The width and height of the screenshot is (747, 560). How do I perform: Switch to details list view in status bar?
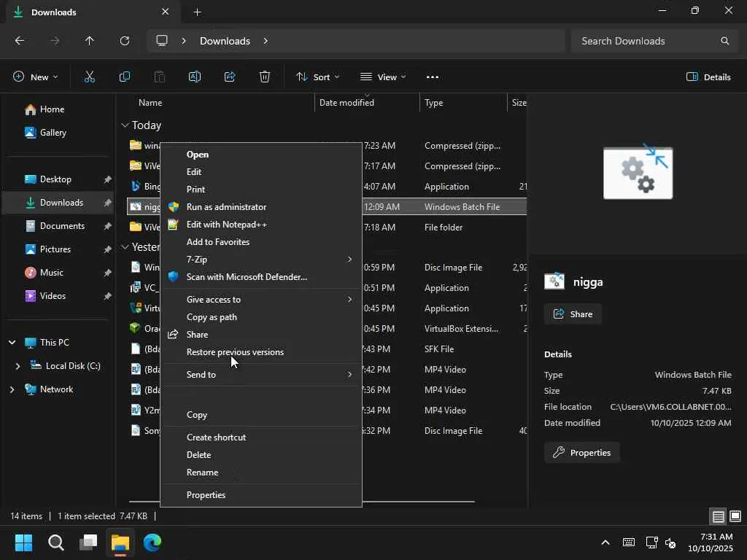(719, 516)
